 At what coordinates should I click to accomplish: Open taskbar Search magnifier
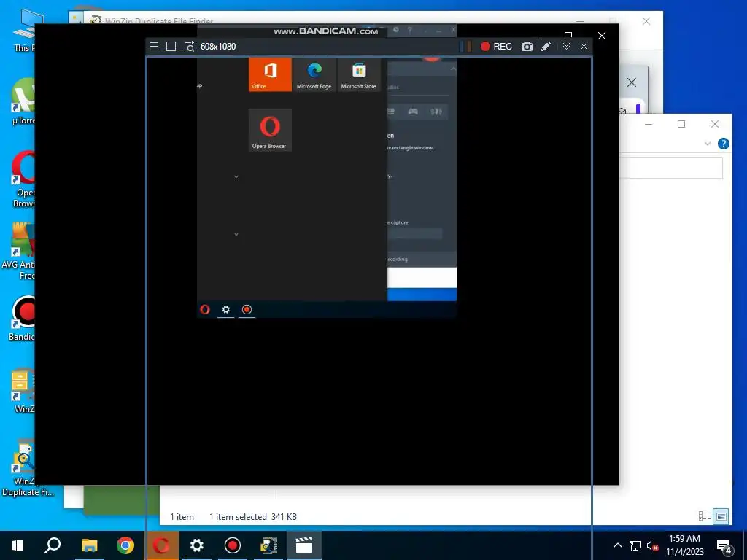pos(53,545)
